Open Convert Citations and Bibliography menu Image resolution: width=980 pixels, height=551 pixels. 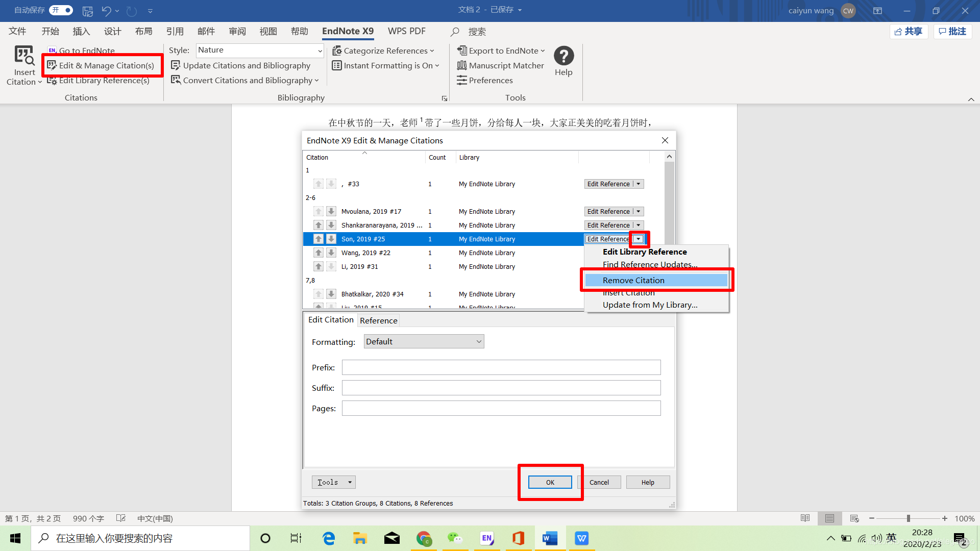click(x=244, y=80)
